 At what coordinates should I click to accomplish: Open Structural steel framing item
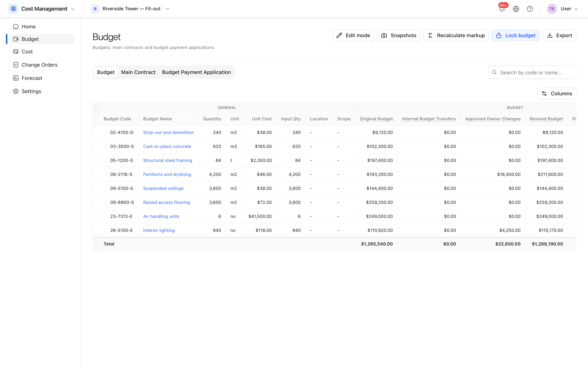tap(167, 160)
